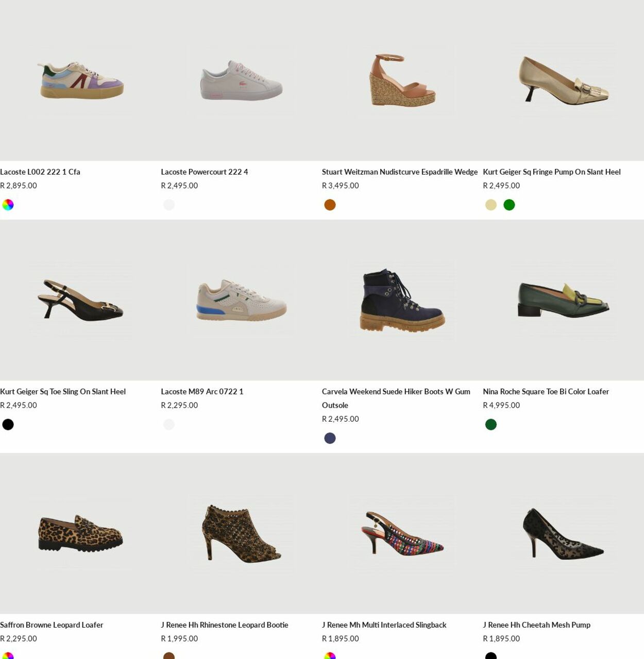This screenshot has height=659, width=644.
Task: View the J Renee cheetah mesh pump image
Action: pyautogui.click(x=563, y=533)
